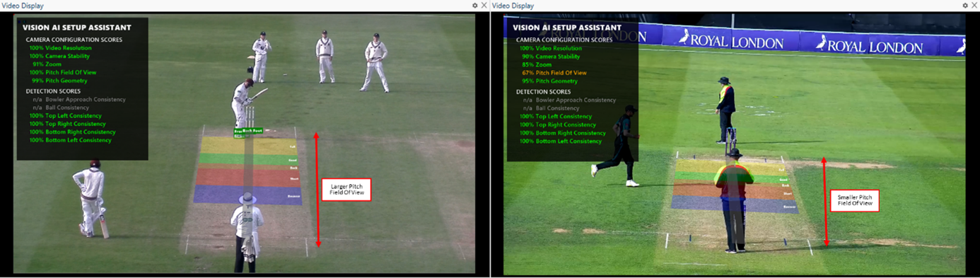Click n/a Ball Consistency in right panel
The width and height of the screenshot is (980, 278).
point(552,108)
